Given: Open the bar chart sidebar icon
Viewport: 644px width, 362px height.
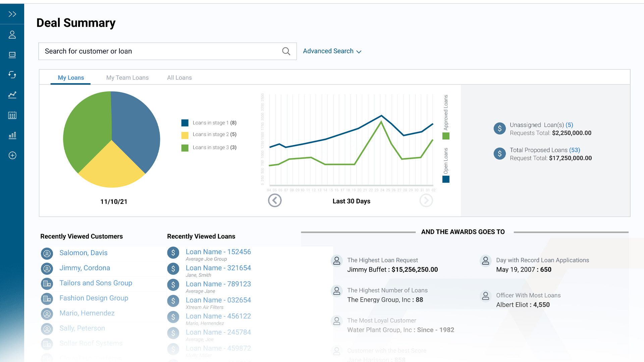Looking at the screenshot, I should pyautogui.click(x=12, y=135).
